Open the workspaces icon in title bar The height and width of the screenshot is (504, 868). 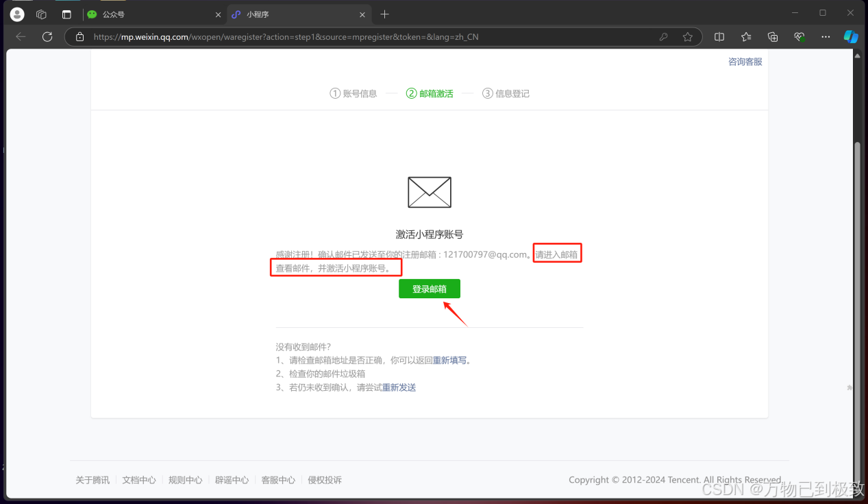tap(41, 14)
